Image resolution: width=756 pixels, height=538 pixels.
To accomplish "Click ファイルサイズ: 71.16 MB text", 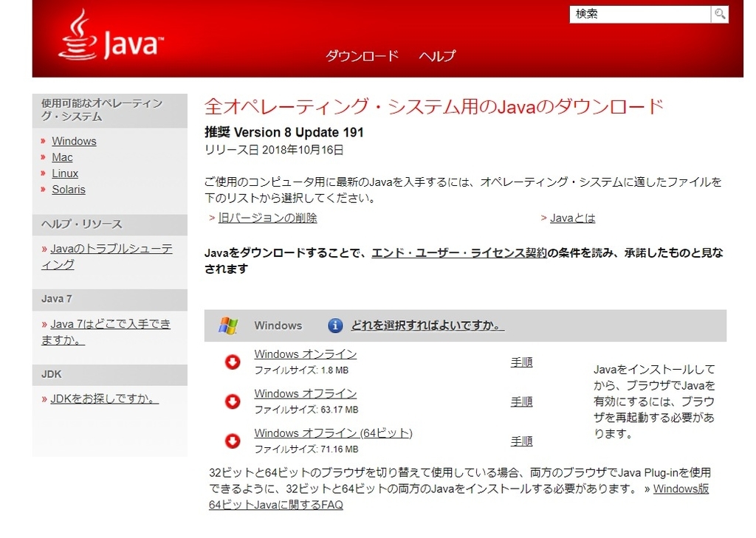I will pos(306,449).
